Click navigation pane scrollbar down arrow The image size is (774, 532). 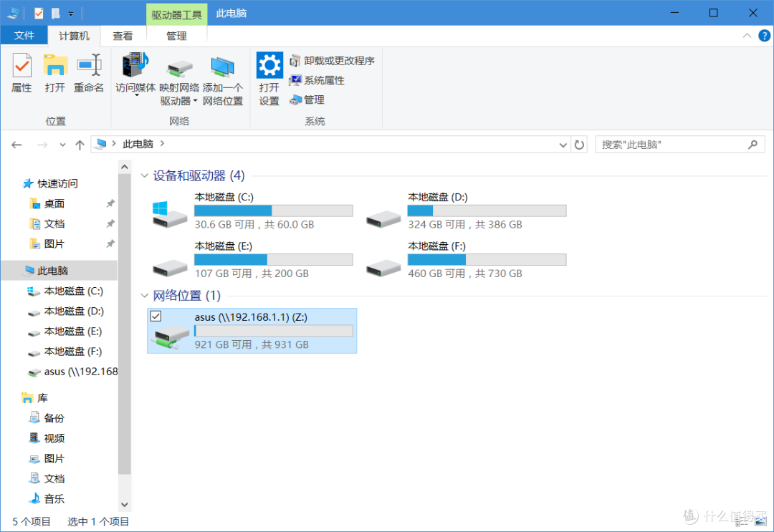(125, 504)
